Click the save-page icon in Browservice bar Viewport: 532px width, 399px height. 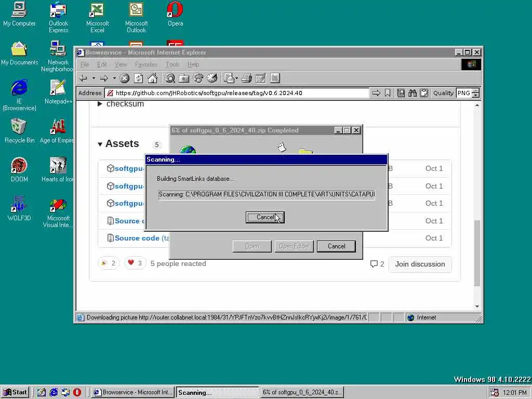click(x=401, y=93)
